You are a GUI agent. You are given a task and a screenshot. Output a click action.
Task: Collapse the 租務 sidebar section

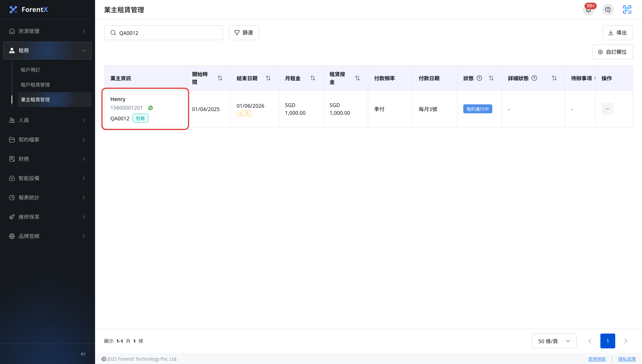coord(47,51)
